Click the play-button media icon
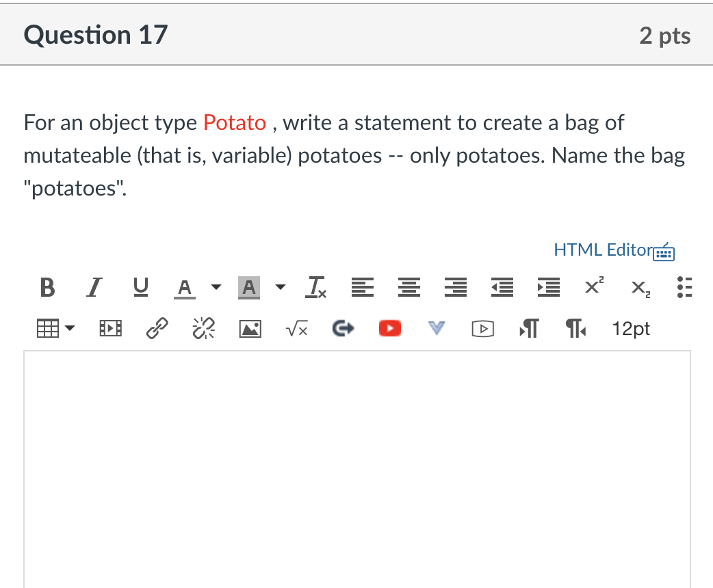 pyautogui.click(x=483, y=329)
